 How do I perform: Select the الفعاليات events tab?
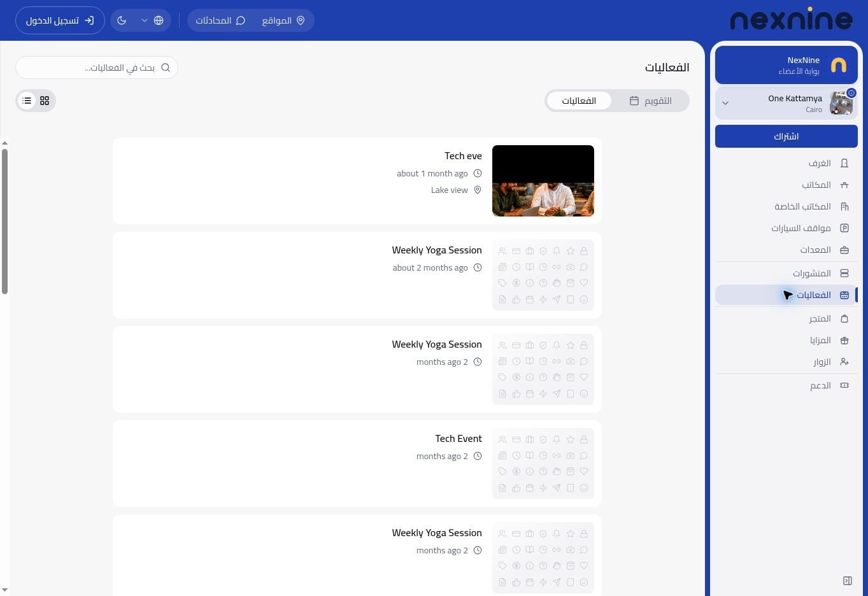click(579, 101)
